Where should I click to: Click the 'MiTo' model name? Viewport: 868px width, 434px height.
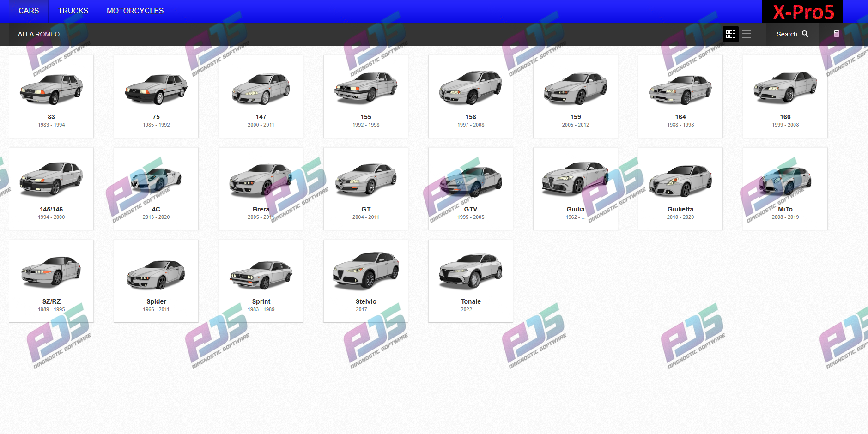coord(785,209)
